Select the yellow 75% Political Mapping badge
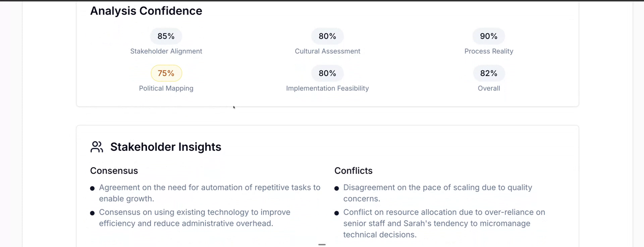The height and width of the screenshot is (247, 644). (x=166, y=73)
